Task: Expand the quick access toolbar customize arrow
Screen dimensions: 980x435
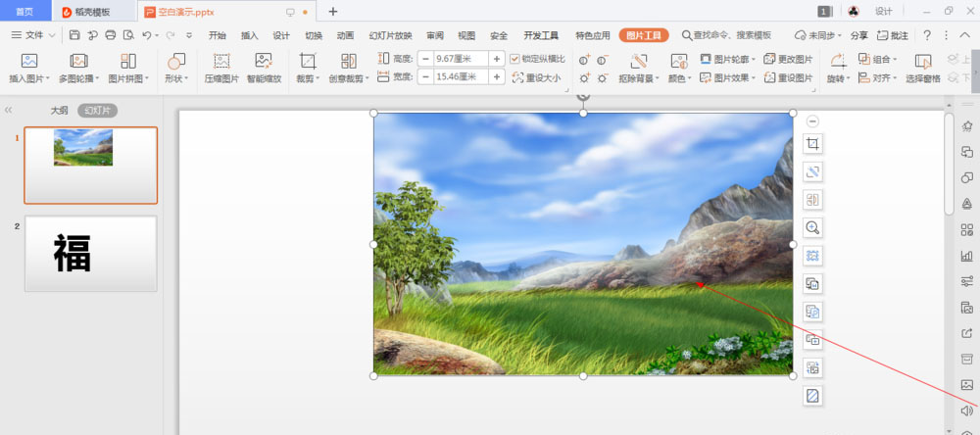Action: tap(189, 35)
